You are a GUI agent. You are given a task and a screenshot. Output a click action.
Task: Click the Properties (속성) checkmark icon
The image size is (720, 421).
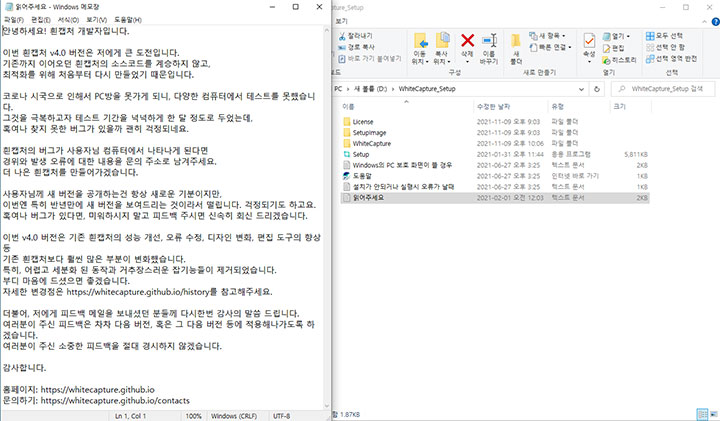(x=589, y=41)
